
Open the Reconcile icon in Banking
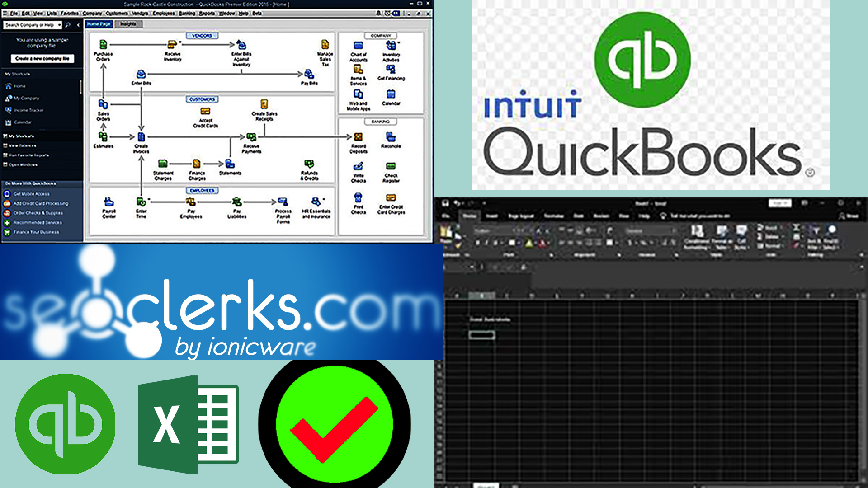[x=391, y=137]
